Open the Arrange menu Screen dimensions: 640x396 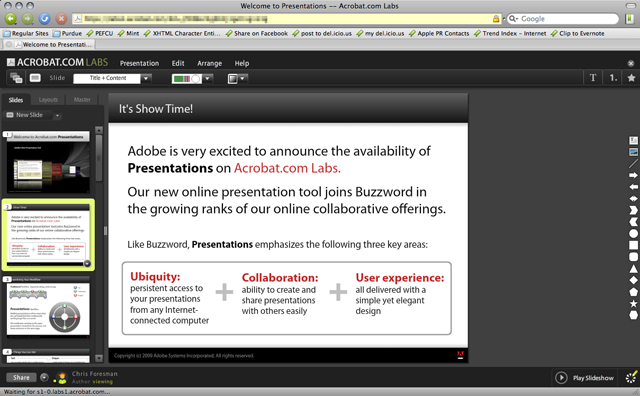click(x=209, y=63)
